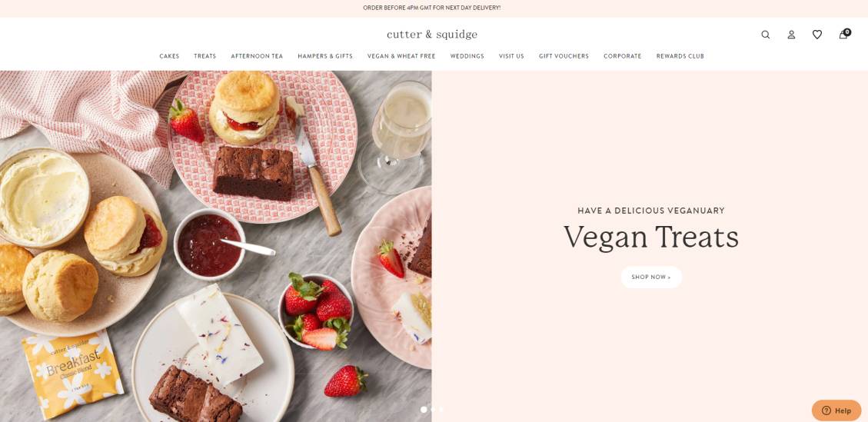Open the Treats menu
Image resolution: width=868 pixels, height=422 pixels.
click(205, 56)
